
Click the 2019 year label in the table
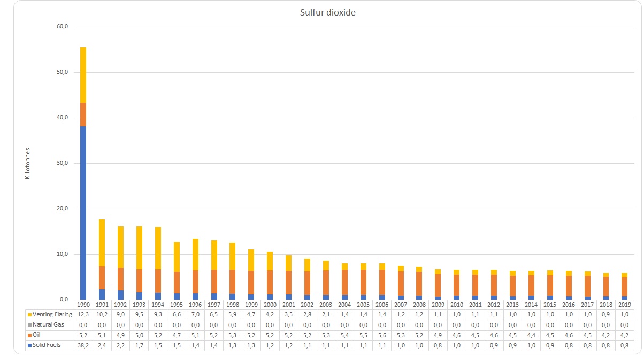[624, 304]
